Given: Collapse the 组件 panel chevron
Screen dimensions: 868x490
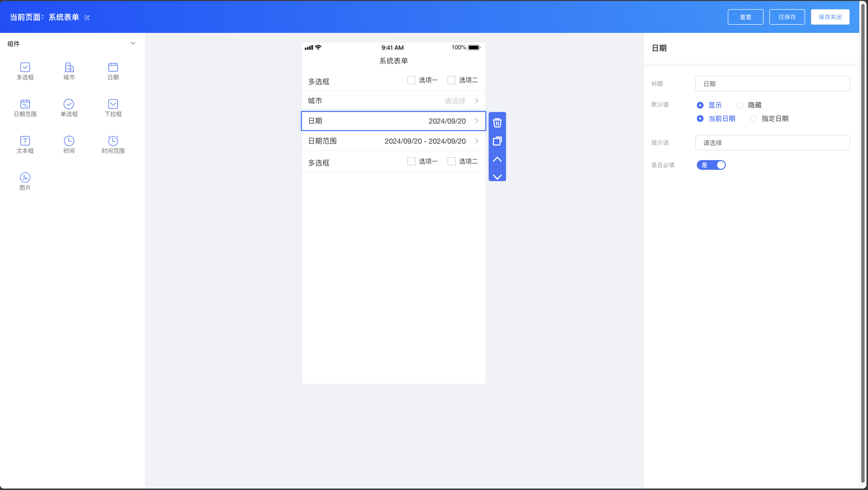Looking at the screenshot, I should 133,43.
